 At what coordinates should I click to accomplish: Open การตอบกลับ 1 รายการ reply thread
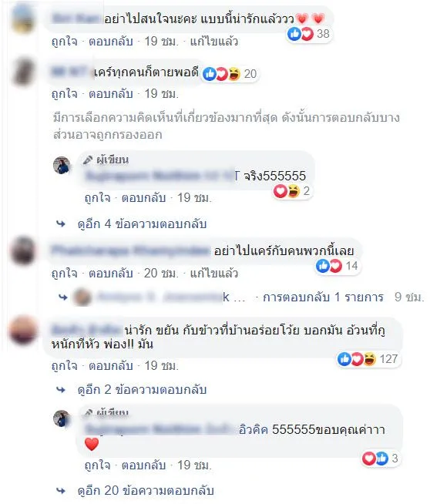point(323,297)
